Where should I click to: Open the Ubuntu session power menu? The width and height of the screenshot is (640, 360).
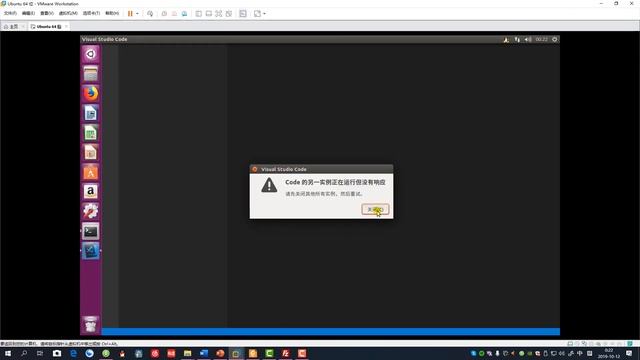pyautogui.click(x=554, y=40)
